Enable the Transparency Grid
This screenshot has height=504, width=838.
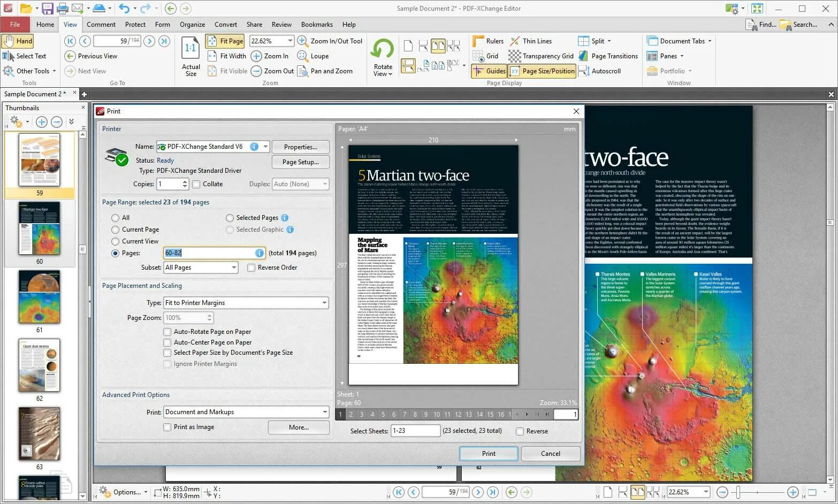click(541, 56)
